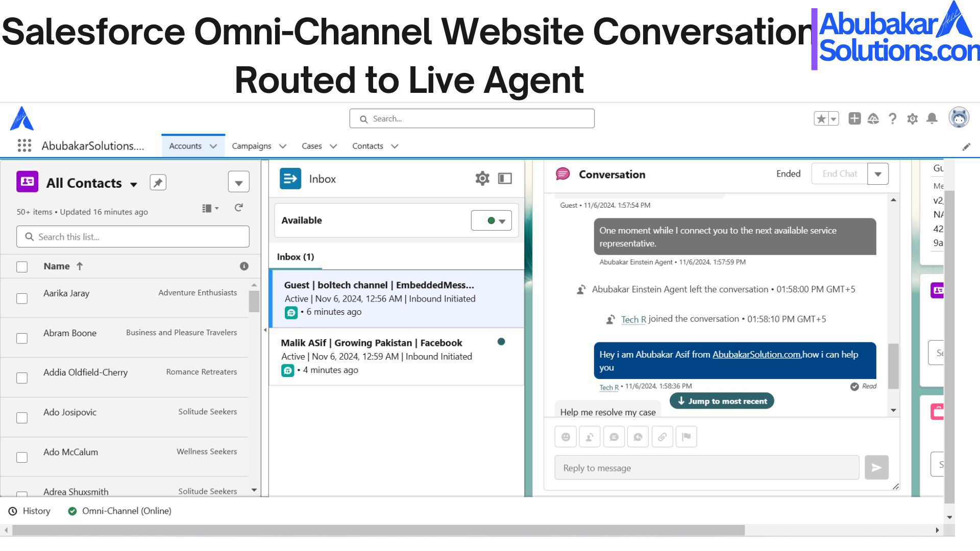Open the Campaigns tab
The height and width of the screenshot is (551, 980).
251,146
